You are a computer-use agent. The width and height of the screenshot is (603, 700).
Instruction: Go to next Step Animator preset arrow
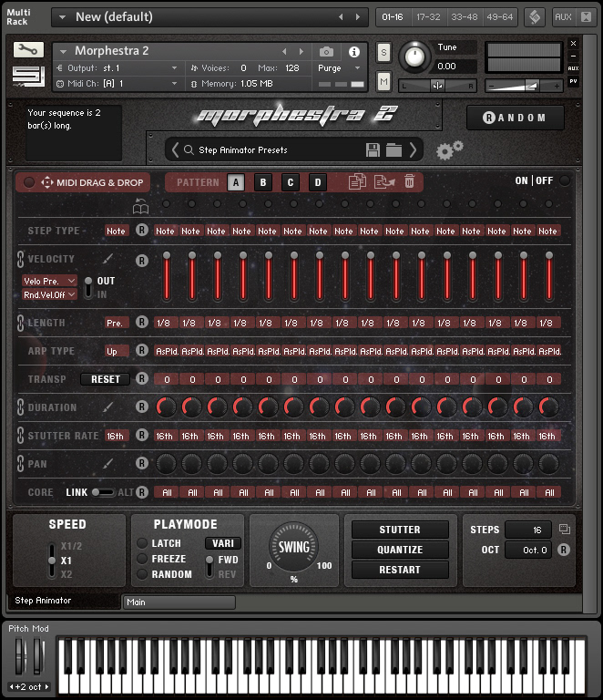tap(413, 150)
